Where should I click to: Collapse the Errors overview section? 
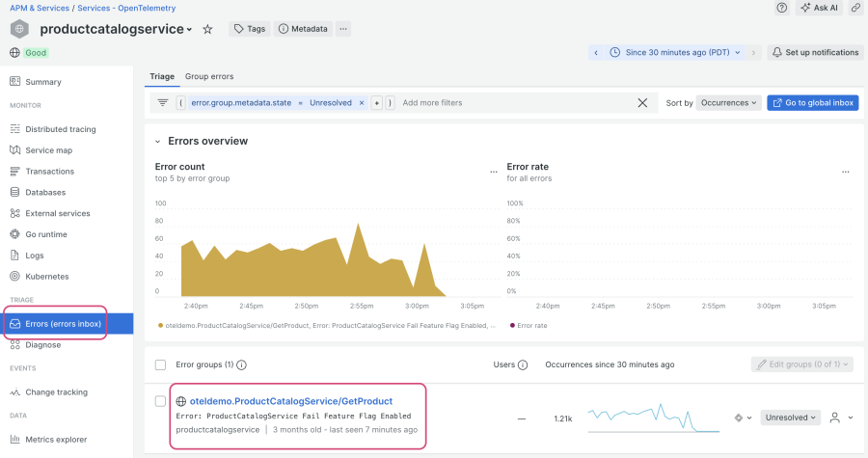point(158,142)
